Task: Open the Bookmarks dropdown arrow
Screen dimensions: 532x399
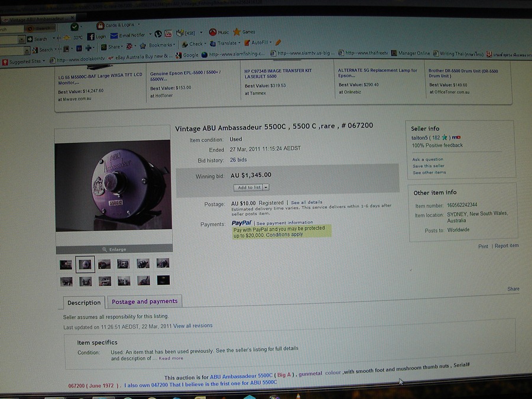Action: tap(174, 45)
